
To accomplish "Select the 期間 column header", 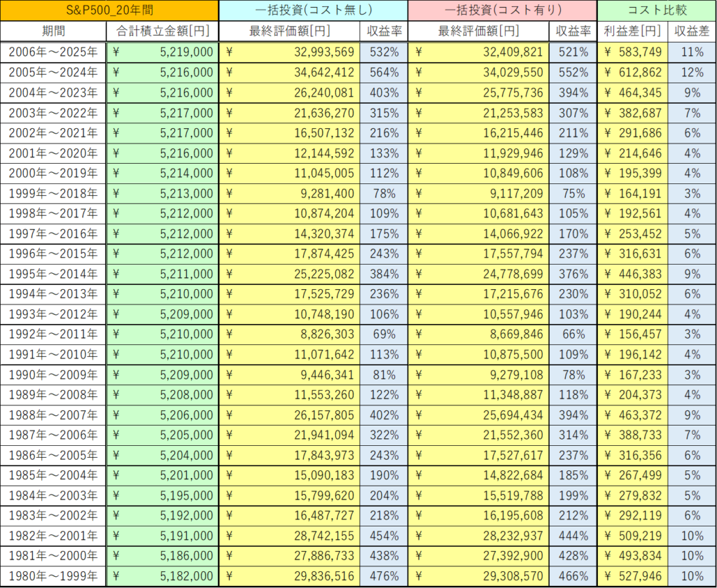I will click(53, 31).
